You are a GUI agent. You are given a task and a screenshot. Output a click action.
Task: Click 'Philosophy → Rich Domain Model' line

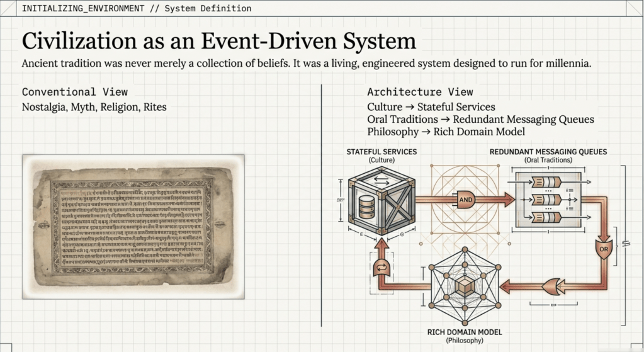tap(446, 132)
